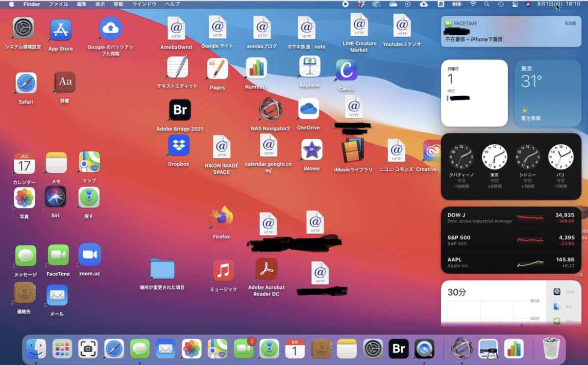Open Launchpad from the Dock
Viewport: 588px width, 365px height.
[x=62, y=349]
